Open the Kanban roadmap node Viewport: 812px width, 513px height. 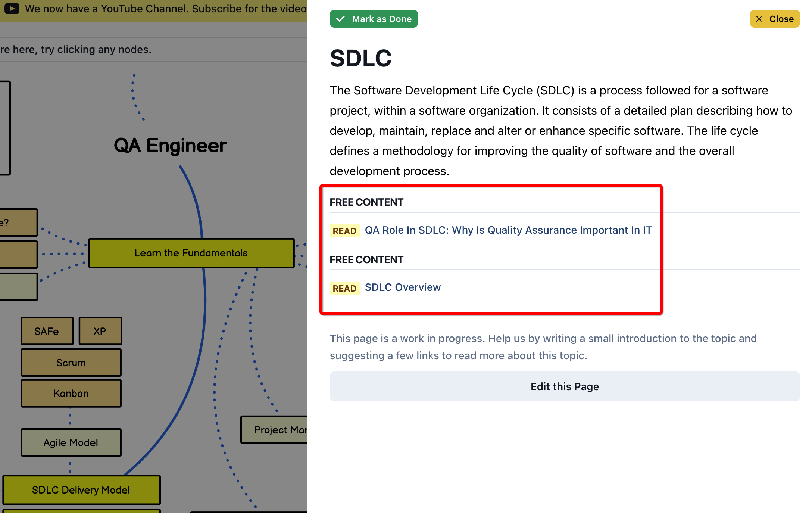(x=71, y=394)
